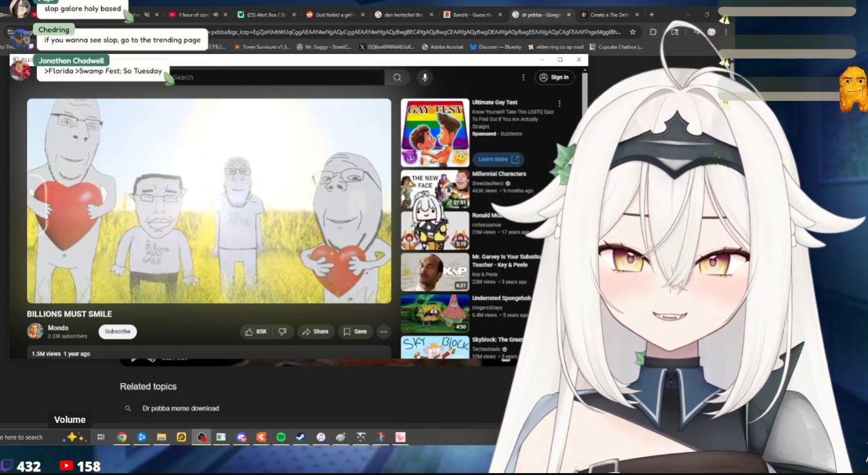Close the Bandle tab
This screenshot has height=475, width=868.
pos(500,14)
